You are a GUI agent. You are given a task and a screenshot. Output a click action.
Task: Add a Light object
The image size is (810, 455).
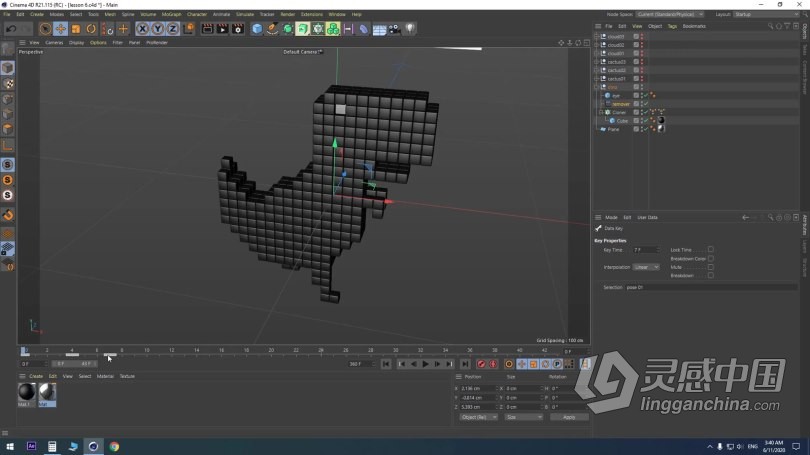point(410,29)
